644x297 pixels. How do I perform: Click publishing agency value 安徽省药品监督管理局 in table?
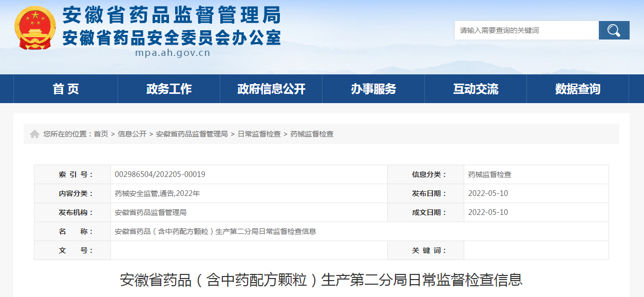pyautogui.click(x=150, y=212)
